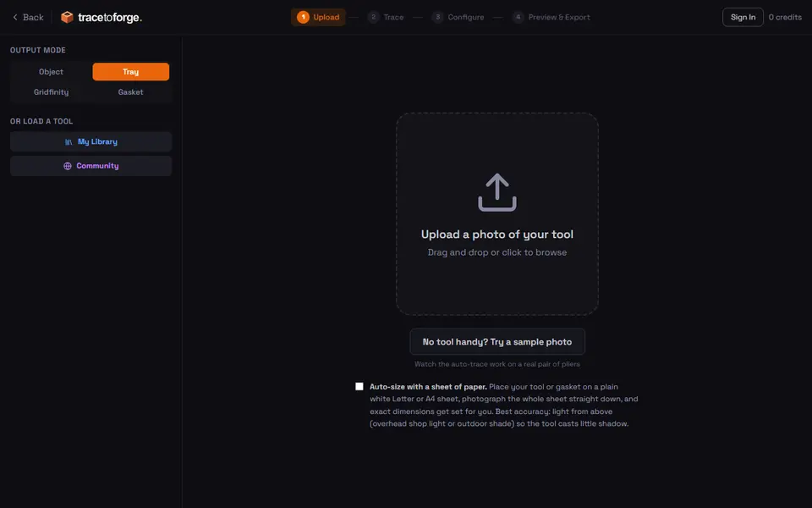812x508 pixels.
Task: Go to the Trace step
Action: pos(386,17)
